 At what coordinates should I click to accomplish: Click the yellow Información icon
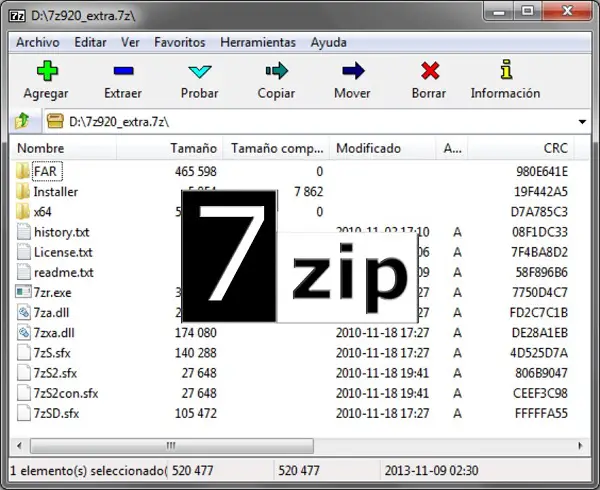(506, 70)
